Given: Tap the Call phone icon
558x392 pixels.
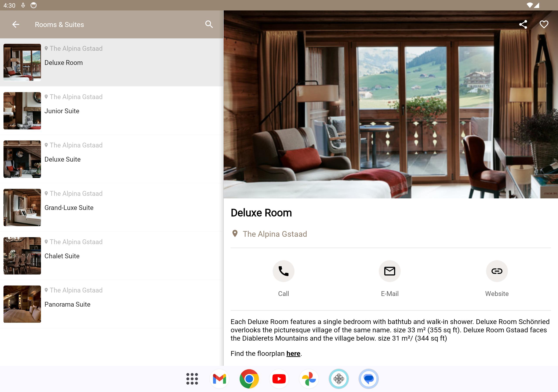Looking at the screenshot, I should click(283, 271).
